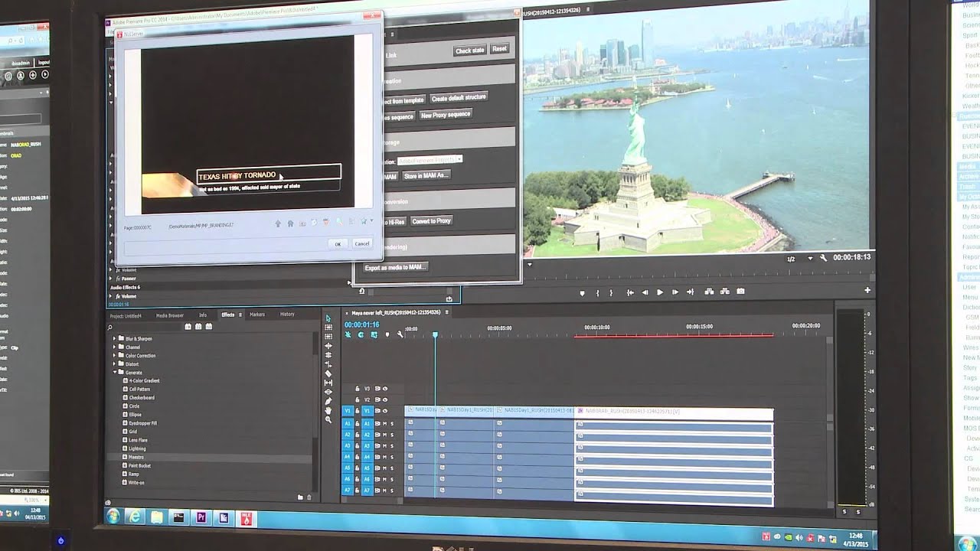Image resolution: width=980 pixels, height=551 pixels.
Task: Click the Check state button
Action: (470, 51)
